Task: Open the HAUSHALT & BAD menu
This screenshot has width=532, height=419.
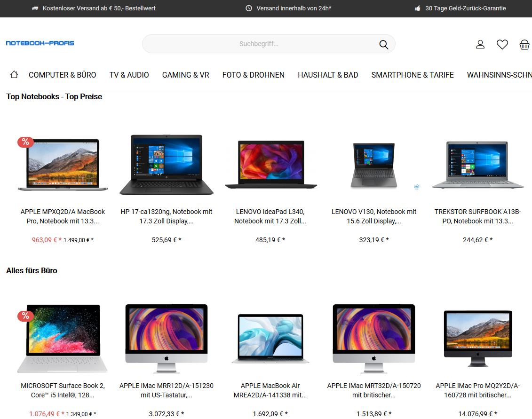Action: click(328, 75)
